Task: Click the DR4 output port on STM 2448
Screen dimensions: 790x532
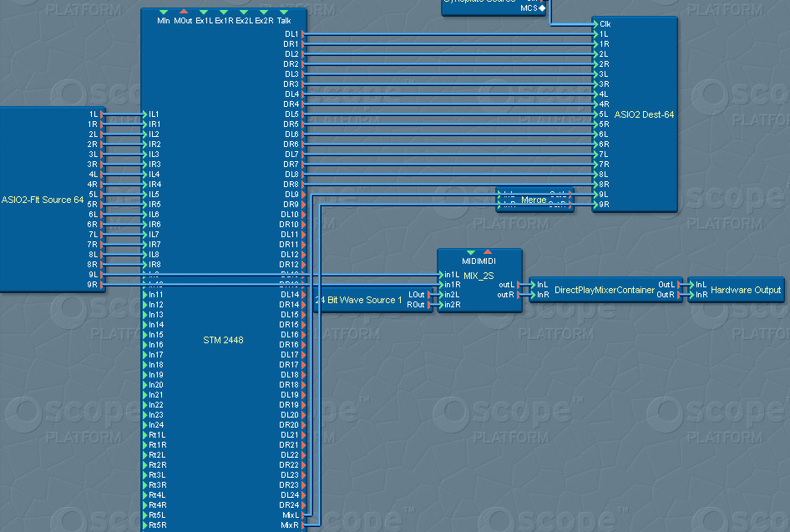Action: [303, 104]
